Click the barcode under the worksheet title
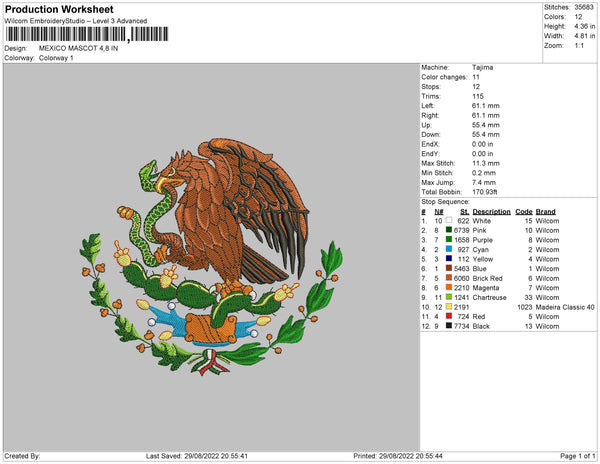This screenshot has height=464, width=600. coord(86,34)
